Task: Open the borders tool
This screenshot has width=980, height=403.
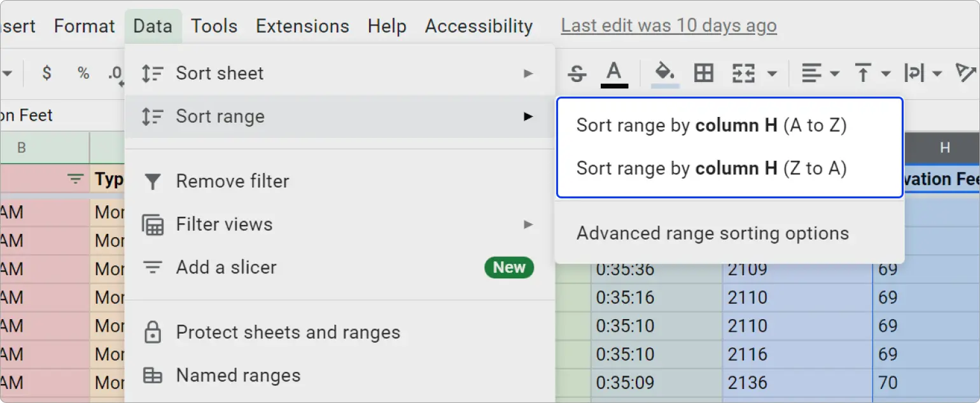Action: tap(703, 72)
